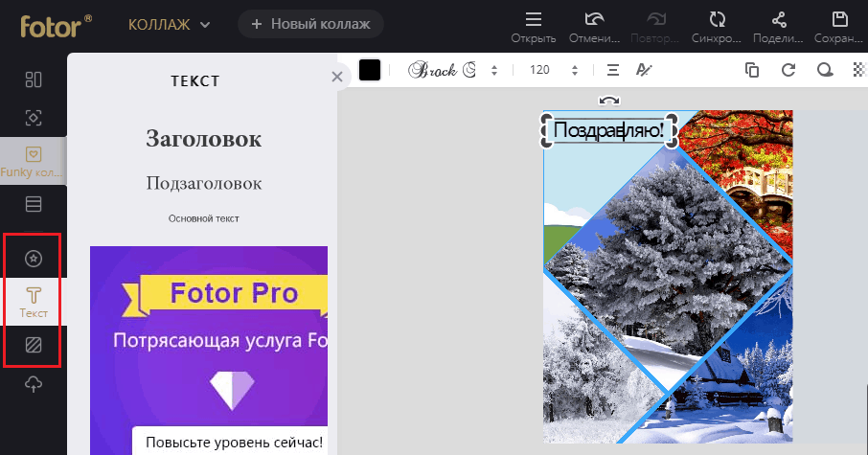Click the Новый коллаж button

(x=310, y=24)
